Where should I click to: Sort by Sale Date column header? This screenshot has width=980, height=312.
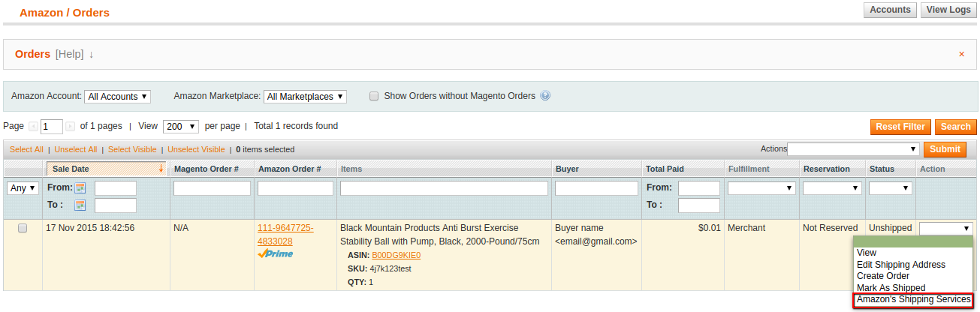(107, 169)
